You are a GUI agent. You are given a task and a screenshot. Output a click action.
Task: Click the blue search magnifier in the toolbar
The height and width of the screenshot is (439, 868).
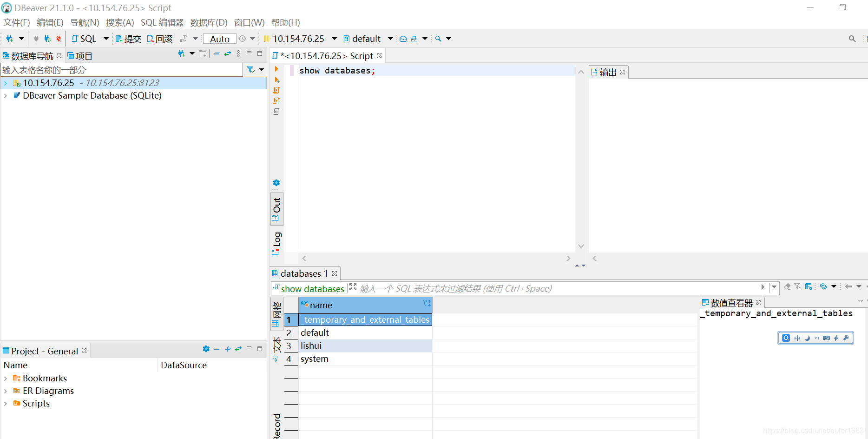438,39
